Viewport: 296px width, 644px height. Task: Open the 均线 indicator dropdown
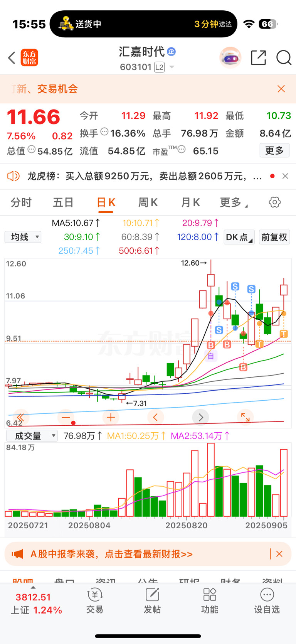[x=23, y=237]
